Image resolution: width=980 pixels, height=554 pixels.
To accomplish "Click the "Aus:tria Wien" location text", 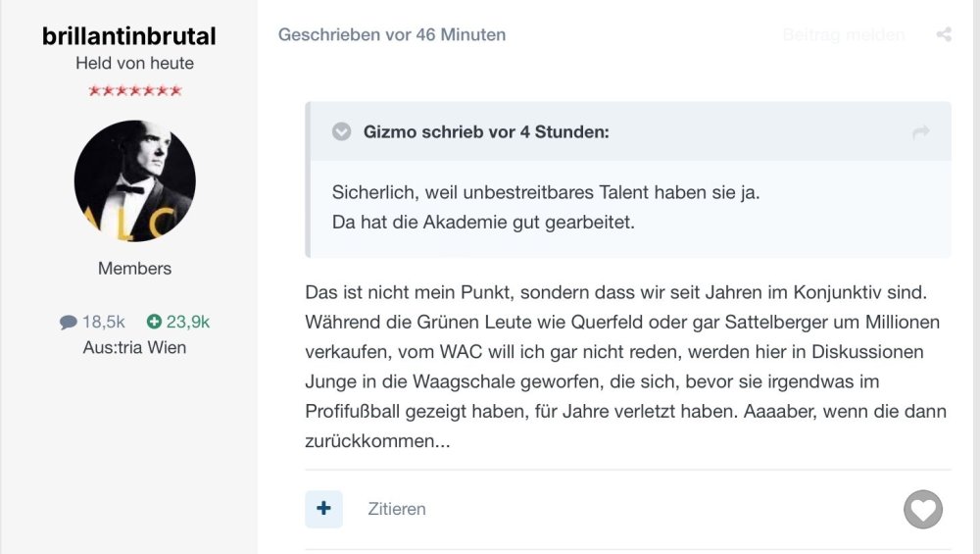I will pos(135,348).
